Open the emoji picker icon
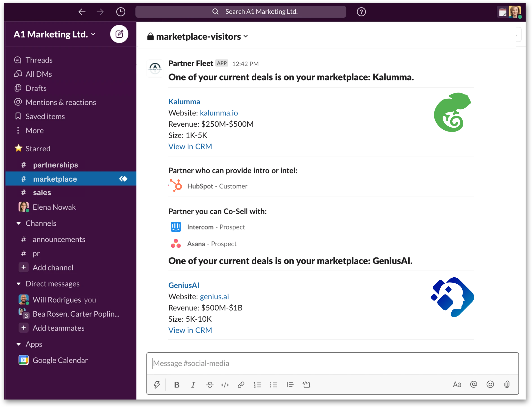532x407 pixels. 490,384
